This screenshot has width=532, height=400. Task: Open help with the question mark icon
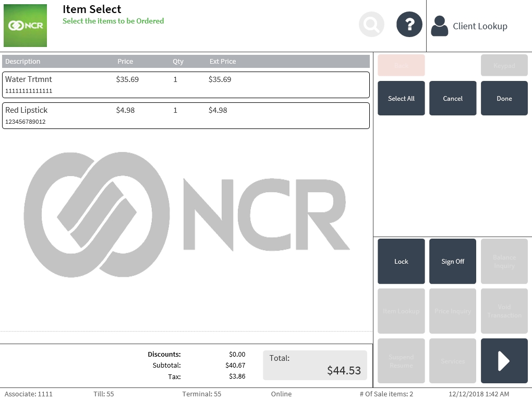click(409, 25)
